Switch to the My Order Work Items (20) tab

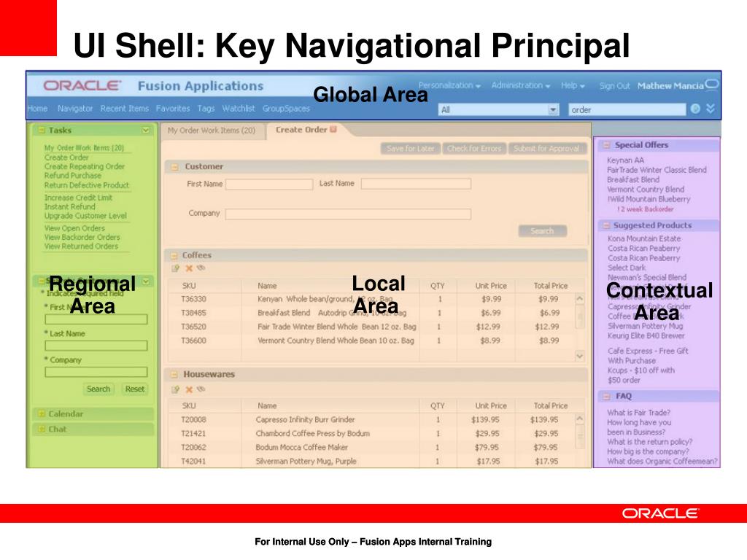(x=212, y=131)
